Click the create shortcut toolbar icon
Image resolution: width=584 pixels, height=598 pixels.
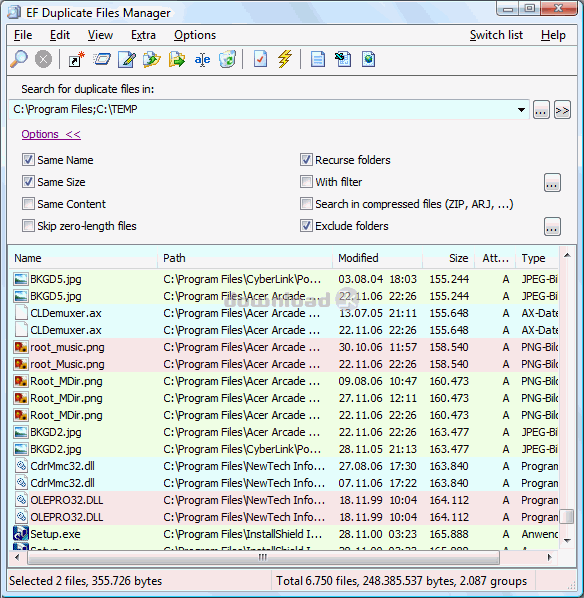click(x=76, y=59)
